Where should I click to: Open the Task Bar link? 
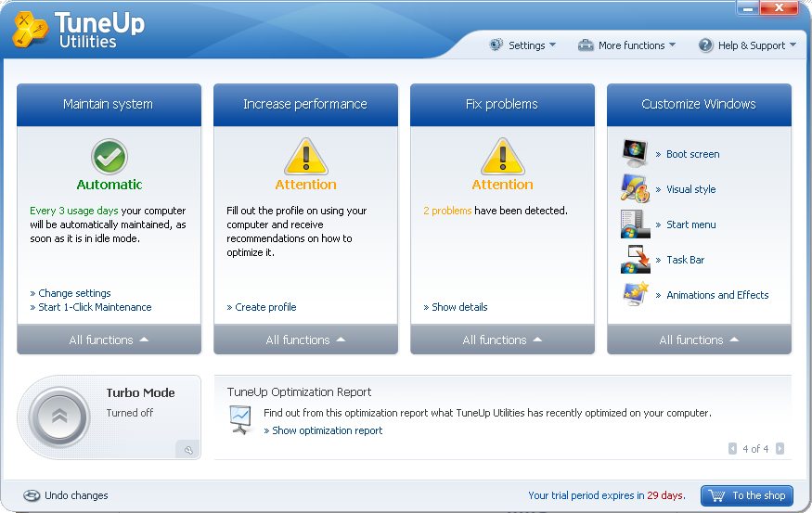point(685,260)
